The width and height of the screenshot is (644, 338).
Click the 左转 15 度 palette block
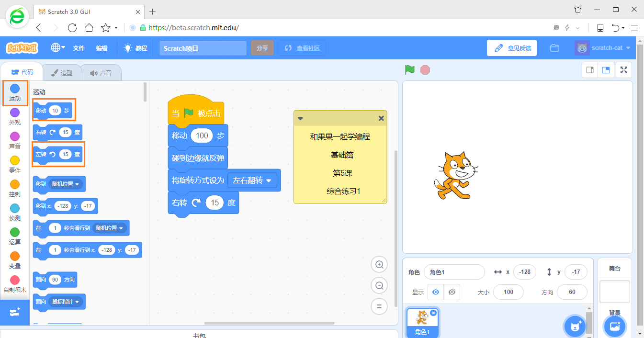pyautogui.click(x=57, y=154)
